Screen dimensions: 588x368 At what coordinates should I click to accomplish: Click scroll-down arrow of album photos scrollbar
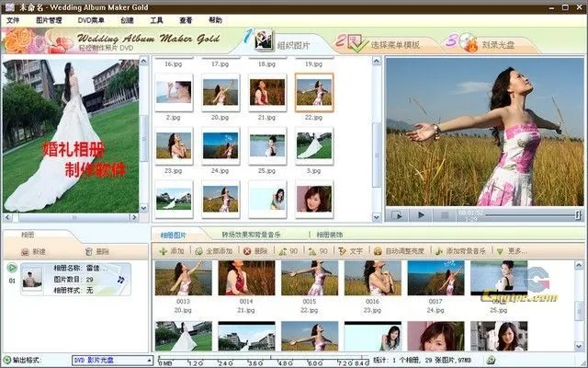click(580, 346)
